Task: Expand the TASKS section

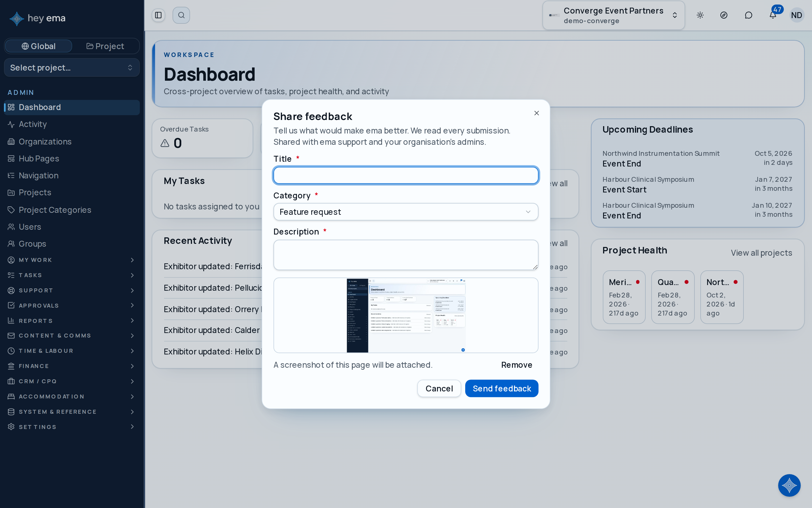Action: coord(71,275)
